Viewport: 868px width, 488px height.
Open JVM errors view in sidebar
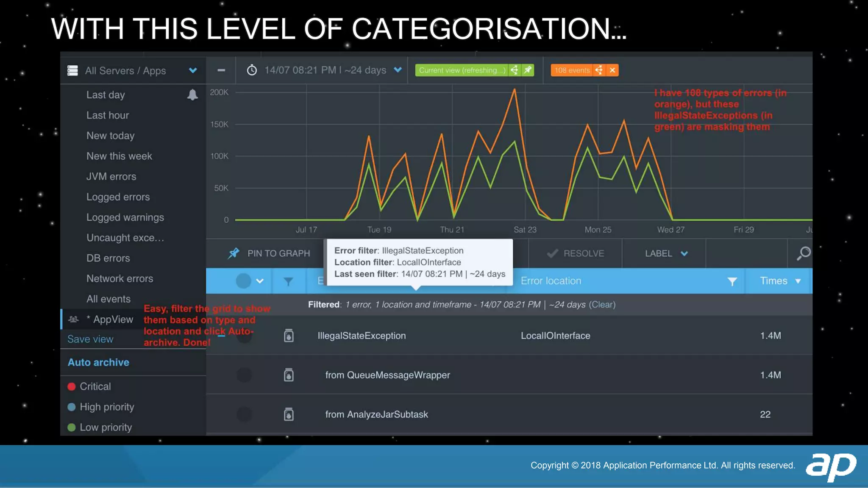pyautogui.click(x=111, y=177)
